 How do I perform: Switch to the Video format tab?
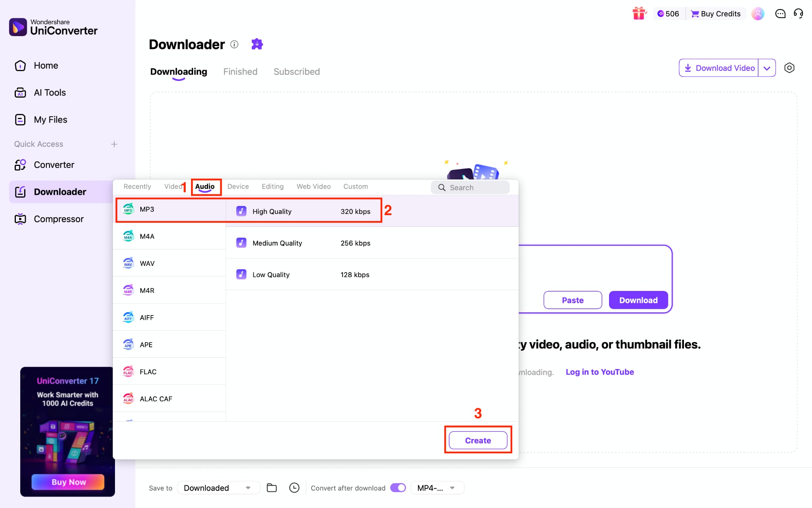click(x=173, y=187)
